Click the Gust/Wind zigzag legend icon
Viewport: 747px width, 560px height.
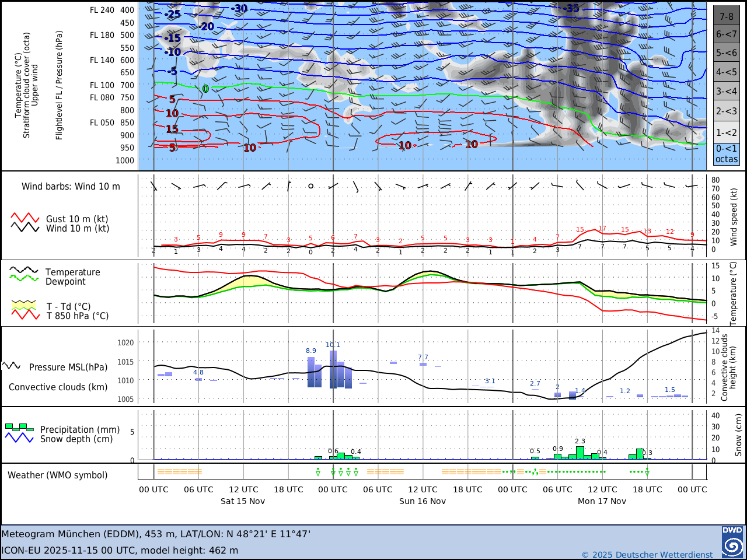(x=25, y=223)
